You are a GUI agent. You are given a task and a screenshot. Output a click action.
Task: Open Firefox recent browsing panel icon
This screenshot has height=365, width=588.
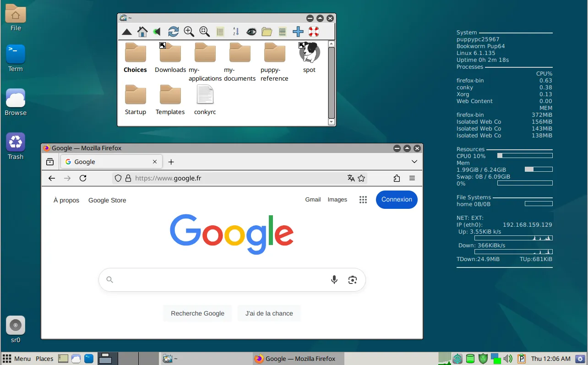point(50,162)
